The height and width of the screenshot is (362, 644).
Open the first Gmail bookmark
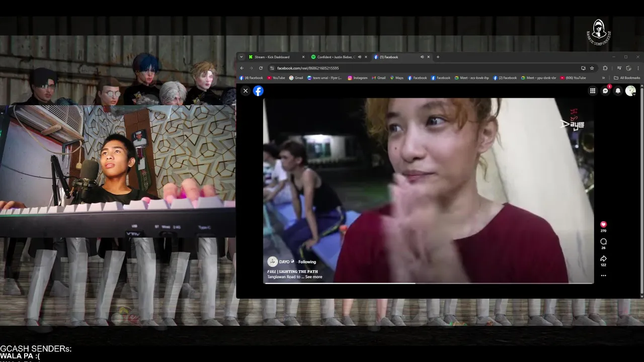click(296, 78)
